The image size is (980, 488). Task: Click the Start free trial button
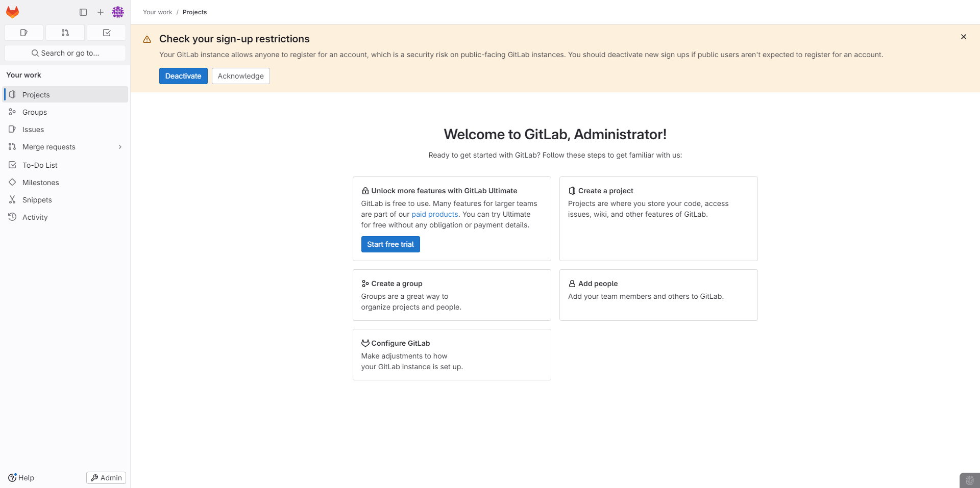[x=390, y=244]
